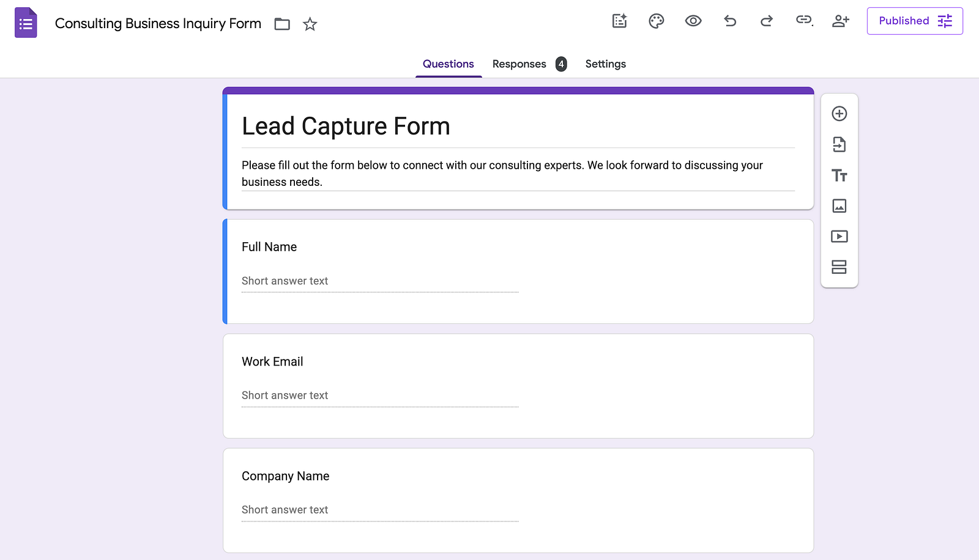Preview the form with the eye icon
This screenshot has width=979, height=560.
pyautogui.click(x=693, y=21)
